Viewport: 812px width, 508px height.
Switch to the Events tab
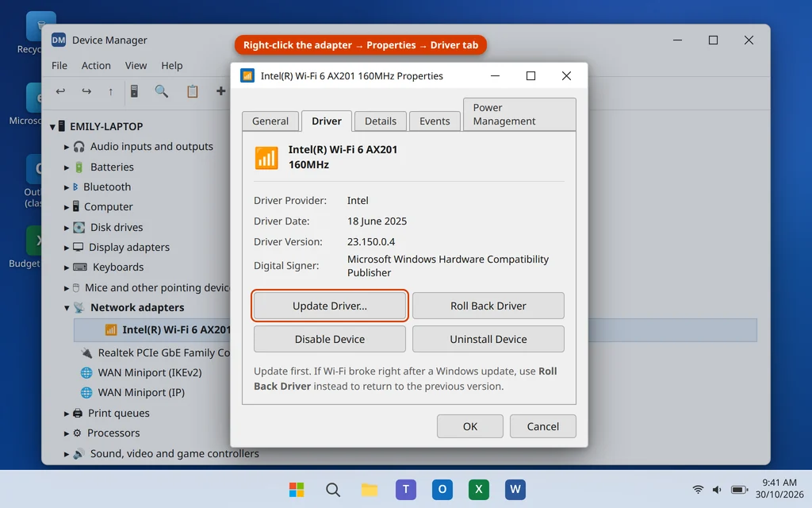(435, 121)
